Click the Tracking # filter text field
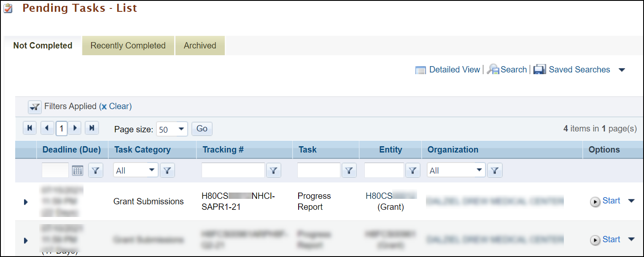This screenshot has height=257, width=644. point(233,171)
